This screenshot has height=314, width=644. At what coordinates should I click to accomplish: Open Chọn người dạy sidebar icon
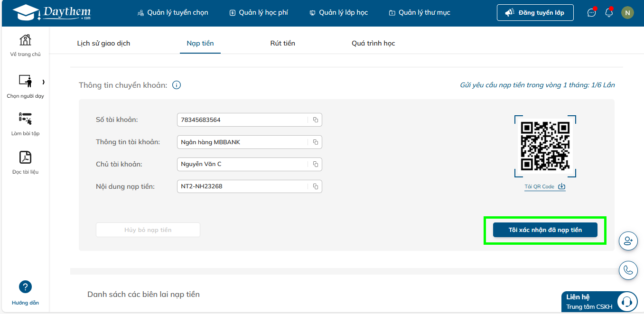(25, 81)
